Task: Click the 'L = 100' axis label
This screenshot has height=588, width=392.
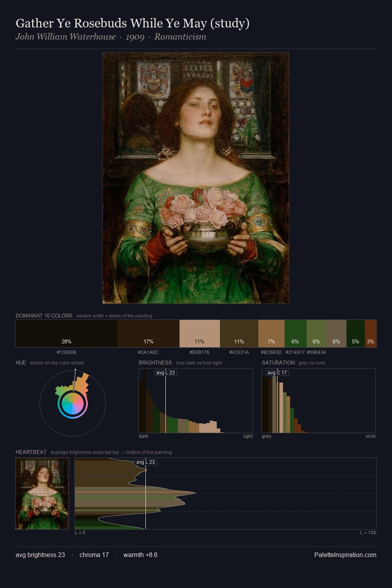Action: [x=368, y=533]
